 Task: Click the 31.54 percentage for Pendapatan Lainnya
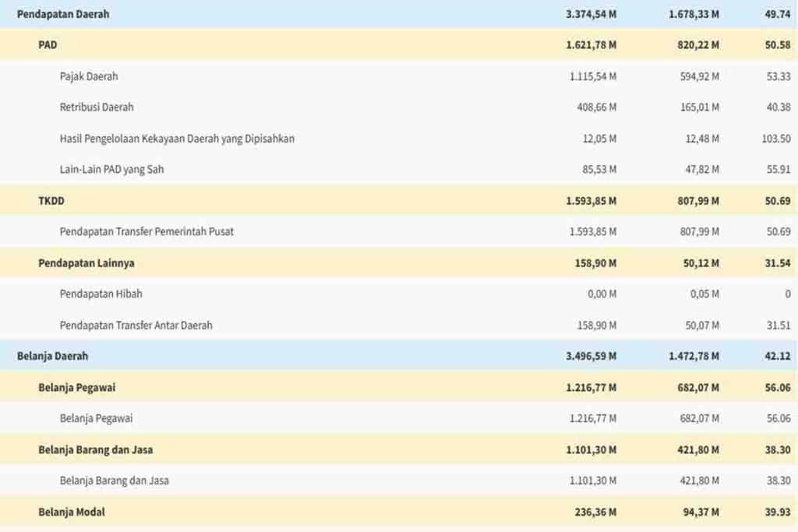778,263
